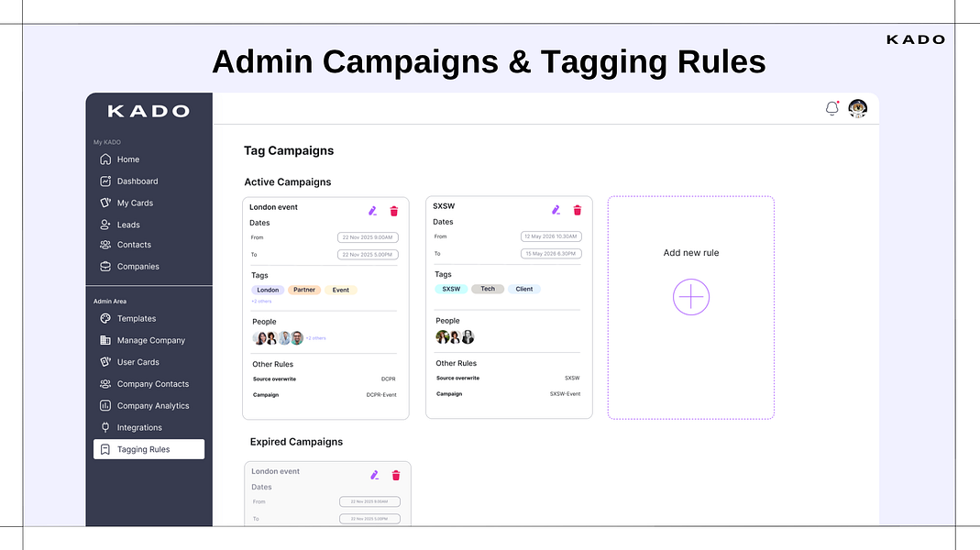
Task: Click the Dashboard sidebar icon
Action: (105, 181)
